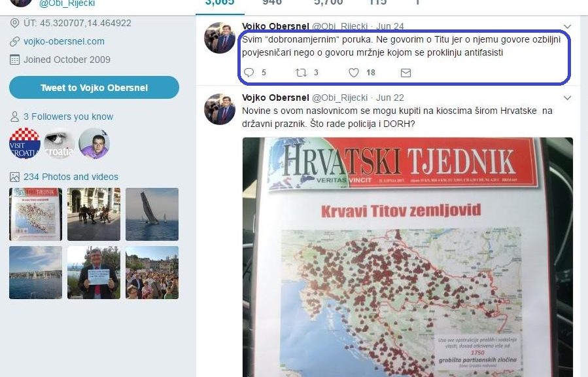Open the profile avatar on the Jun 22 tweet
The height and width of the screenshot is (377, 588).
(220, 109)
